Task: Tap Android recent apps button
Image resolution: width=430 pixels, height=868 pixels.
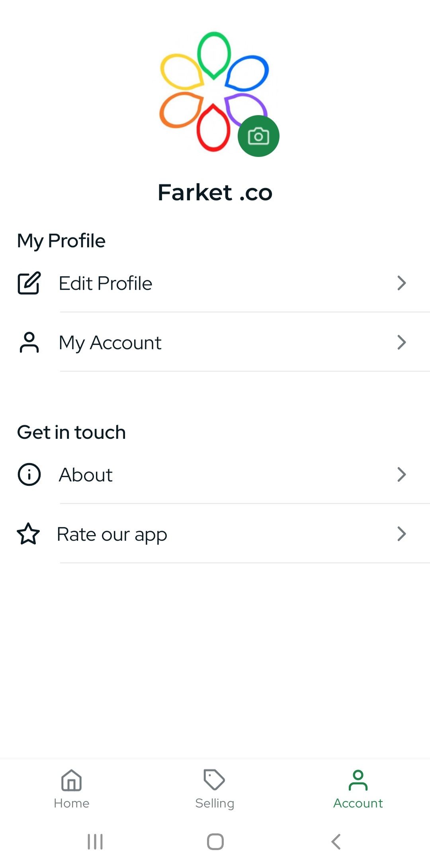Action: [95, 842]
